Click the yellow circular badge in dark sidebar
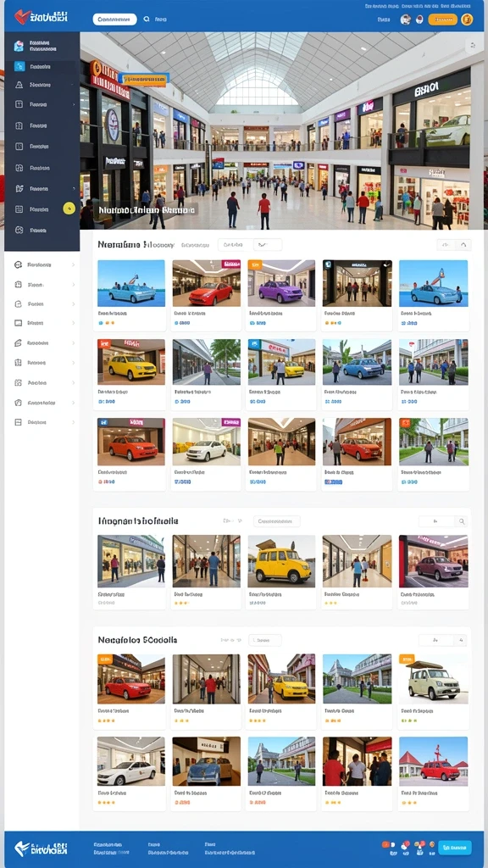The image size is (488, 868). click(x=69, y=209)
